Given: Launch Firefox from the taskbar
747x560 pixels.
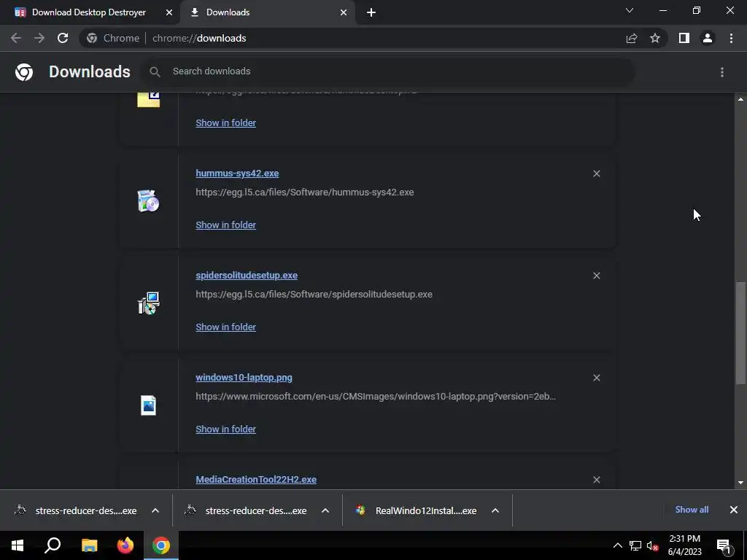Looking at the screenshot, I should (x=125, y=545).
